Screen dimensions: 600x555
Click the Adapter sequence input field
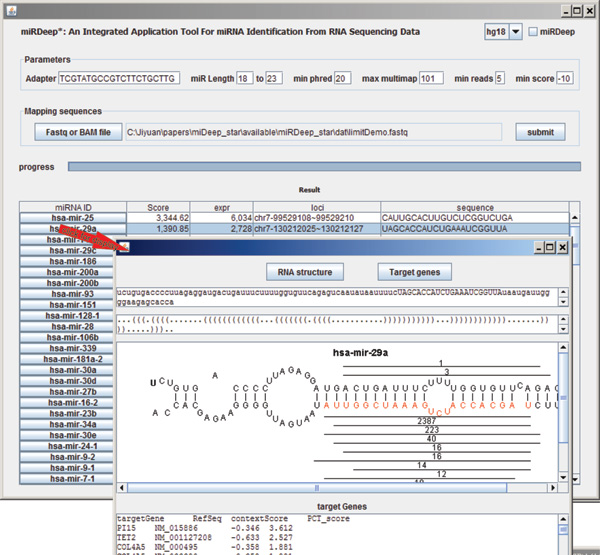pyautogui.click(x=118, y=78)
